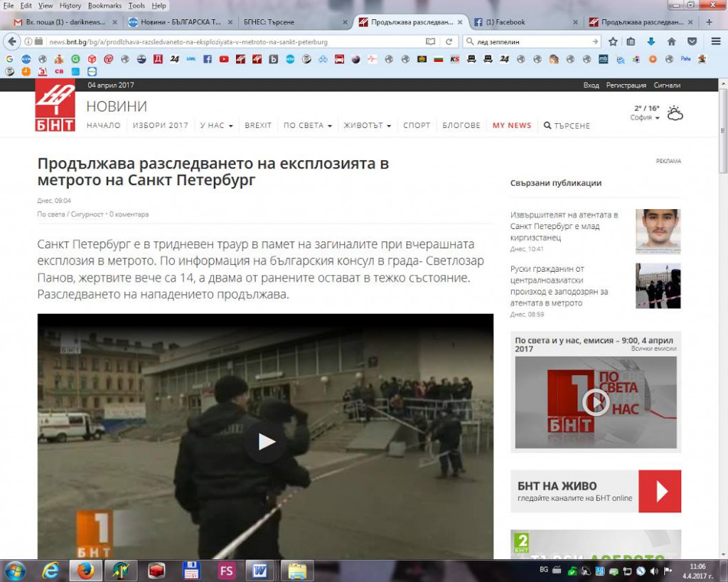
Task: Open thumbnail of police at metro story
Action: click(658, 285)
